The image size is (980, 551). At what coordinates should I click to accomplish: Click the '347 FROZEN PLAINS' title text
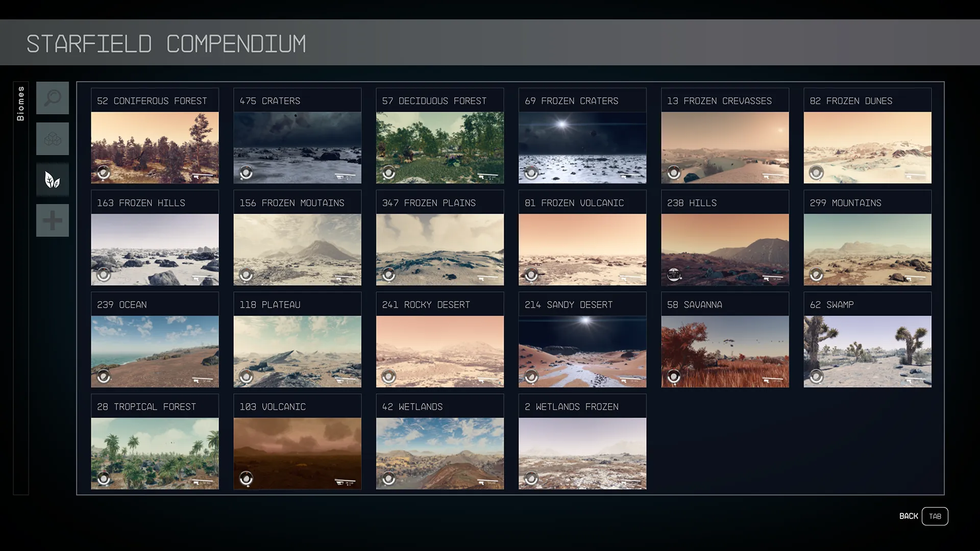[429, 203]
